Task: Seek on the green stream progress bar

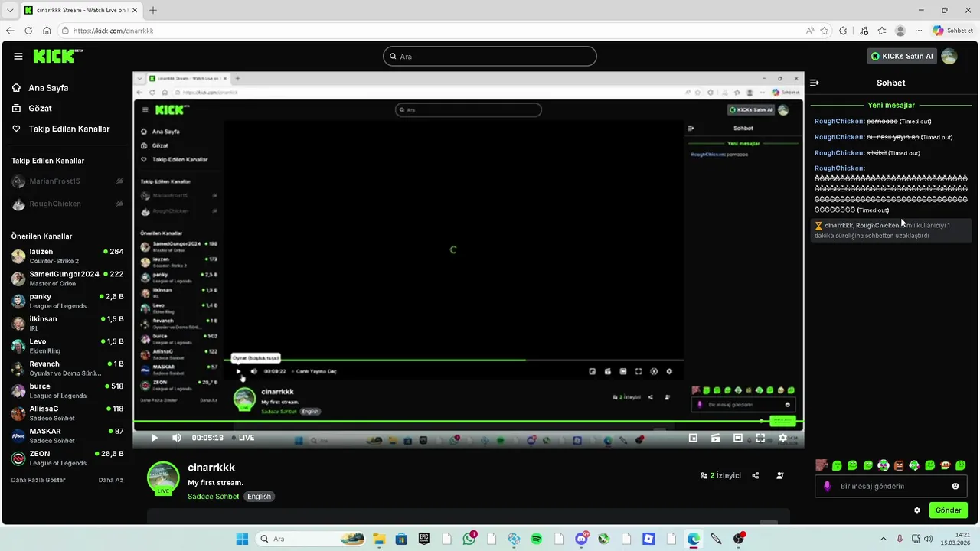Action: click(x=469, y=422)
